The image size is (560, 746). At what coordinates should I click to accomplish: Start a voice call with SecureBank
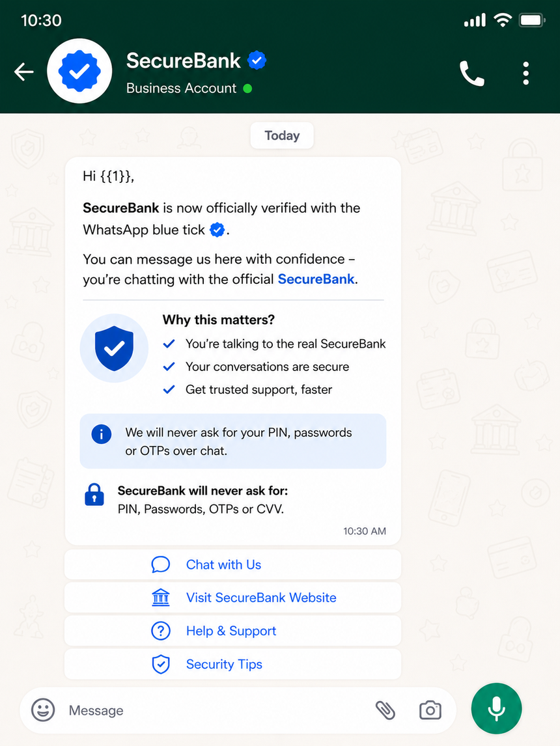click(472, 74)
